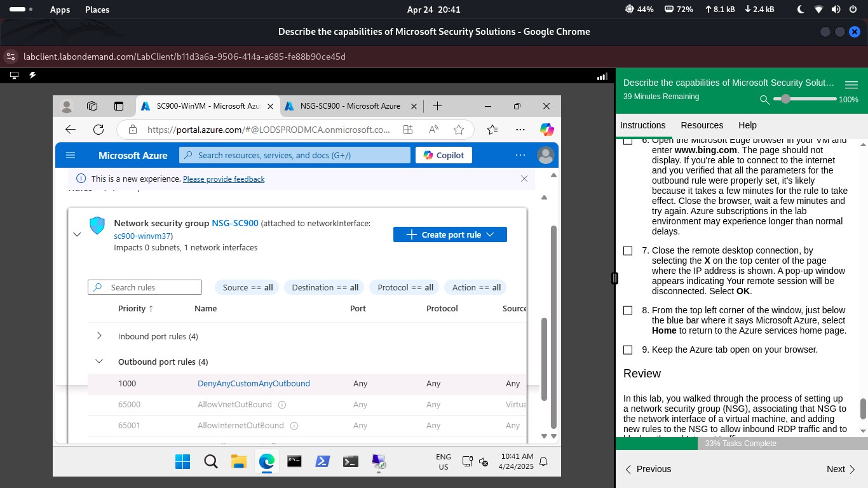Open File Explorer from the Windows taskbar
This screenshot has height=488, width=868.
click(238, 461)
